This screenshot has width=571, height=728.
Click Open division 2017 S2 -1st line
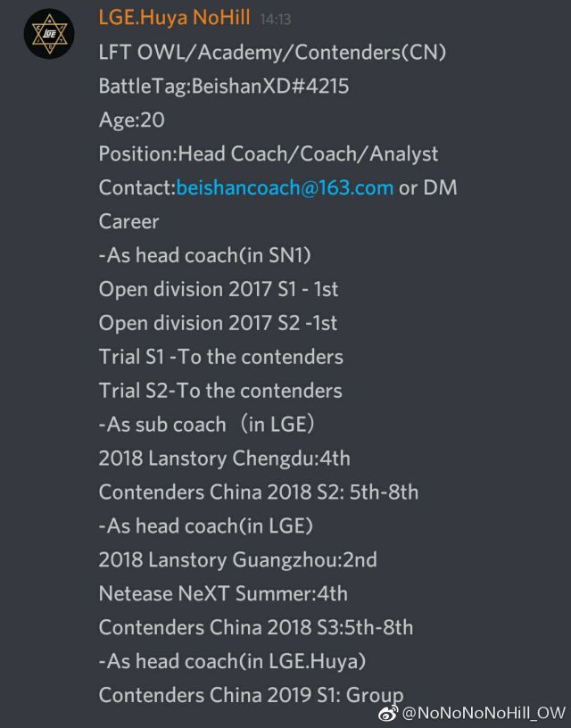[x=218, y=323]
